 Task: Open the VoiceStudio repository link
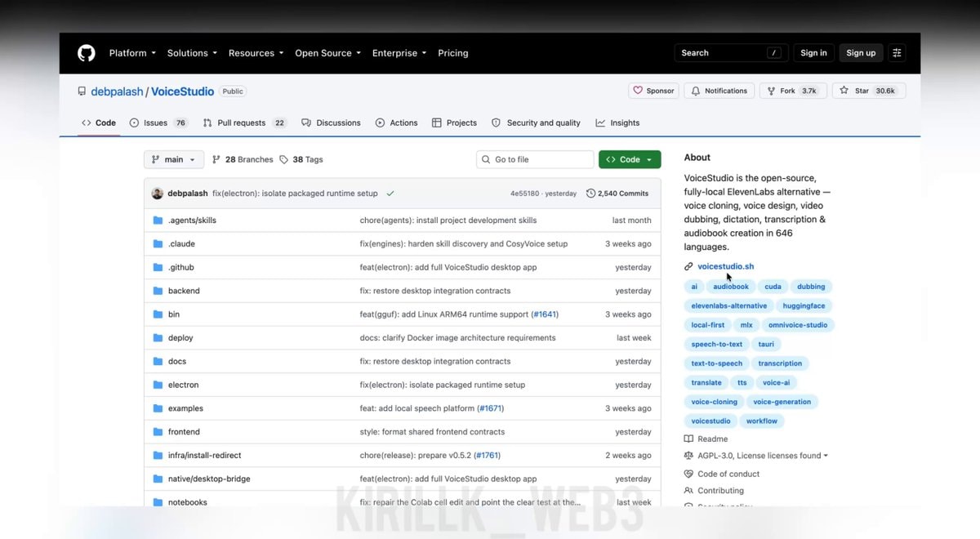coord(182,91)
